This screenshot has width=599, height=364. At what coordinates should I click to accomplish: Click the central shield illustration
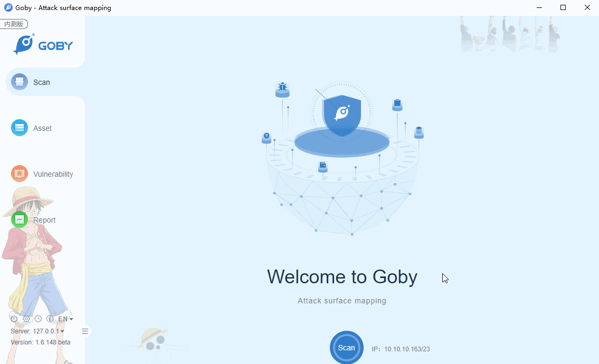pos(342,116)
